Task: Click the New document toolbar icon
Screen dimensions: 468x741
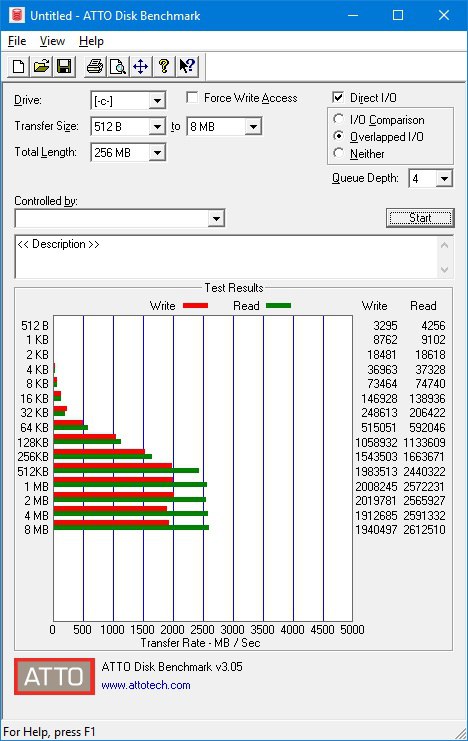Action: click(18, 67)
